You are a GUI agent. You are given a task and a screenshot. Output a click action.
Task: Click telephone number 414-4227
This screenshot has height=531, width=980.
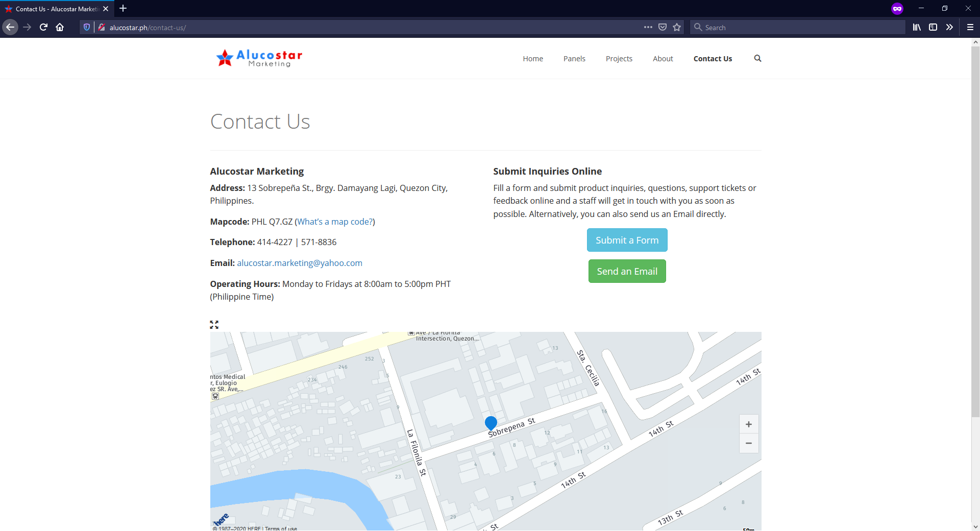click(275, 242)
